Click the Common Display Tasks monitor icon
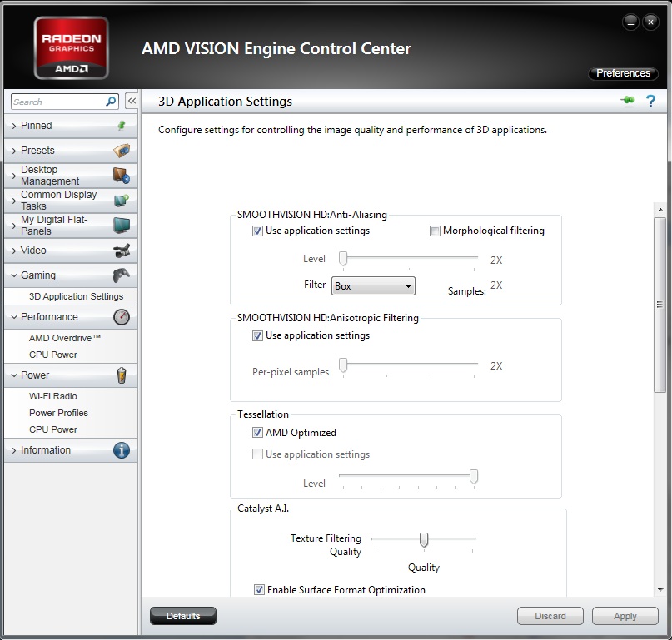 (x=122, y=200)
